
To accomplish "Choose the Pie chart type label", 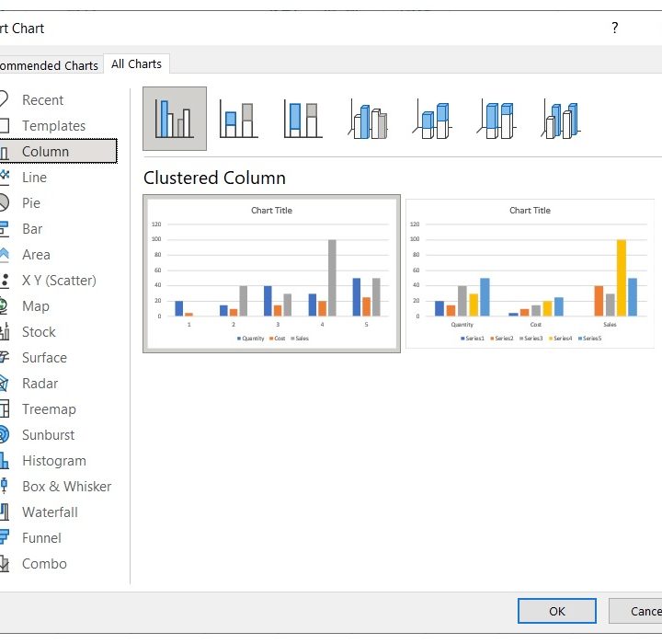I will [31, 203].
